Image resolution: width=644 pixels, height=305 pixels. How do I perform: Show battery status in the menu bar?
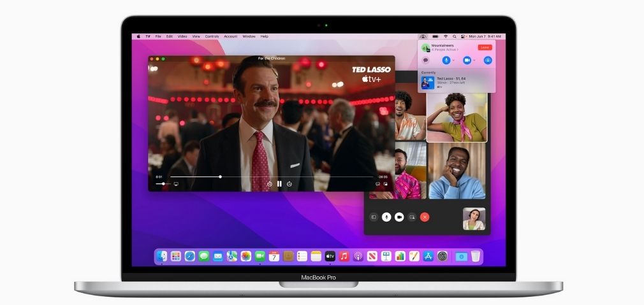(435, 36)
